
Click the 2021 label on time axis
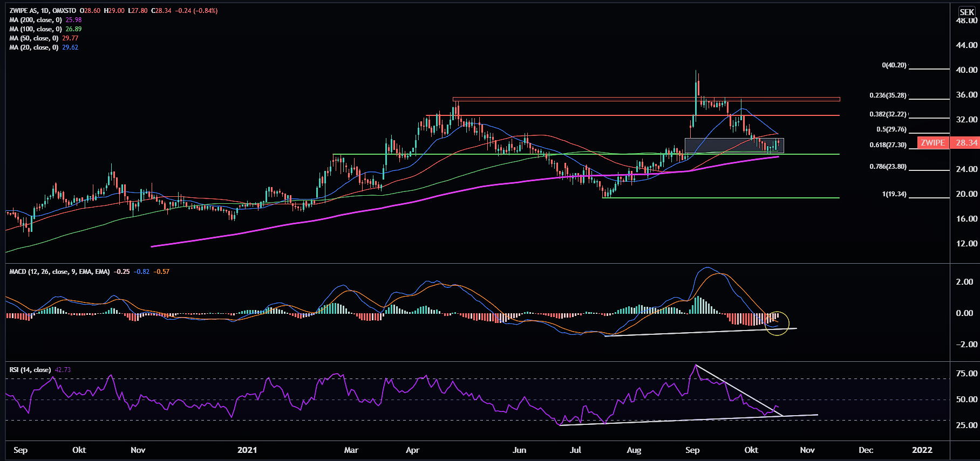pyautogui.click(x=247, y=450)
